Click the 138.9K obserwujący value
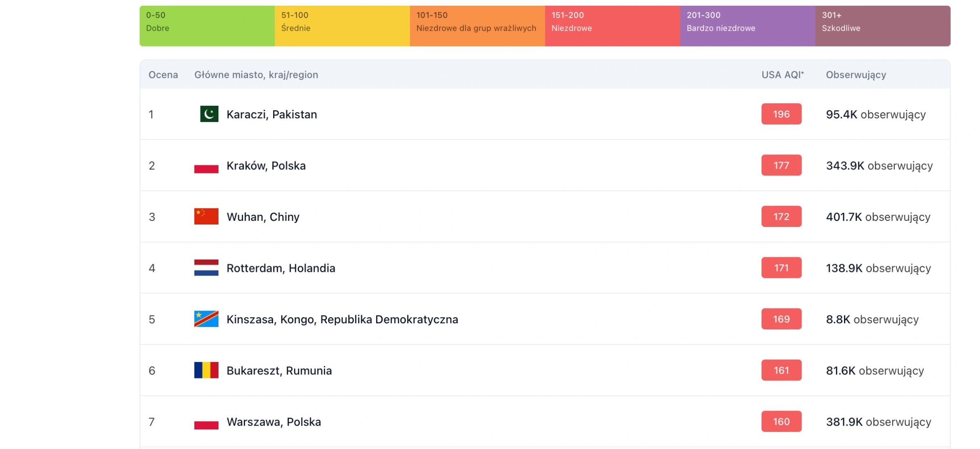The width and height of the screenshot is (980, 449). coord(879,268)
